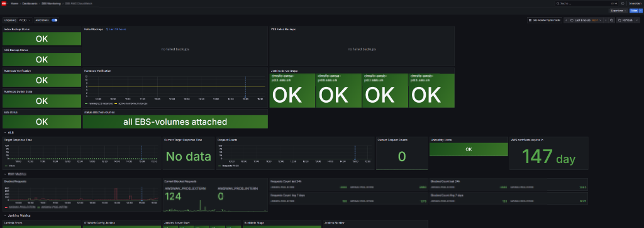Click the zoom out time range icon

(612, 20)
